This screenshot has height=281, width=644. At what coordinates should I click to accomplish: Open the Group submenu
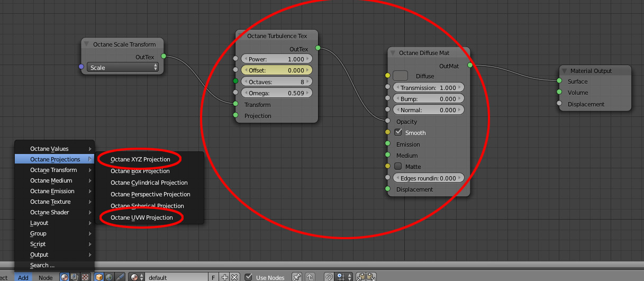click(x=55, y=233)
